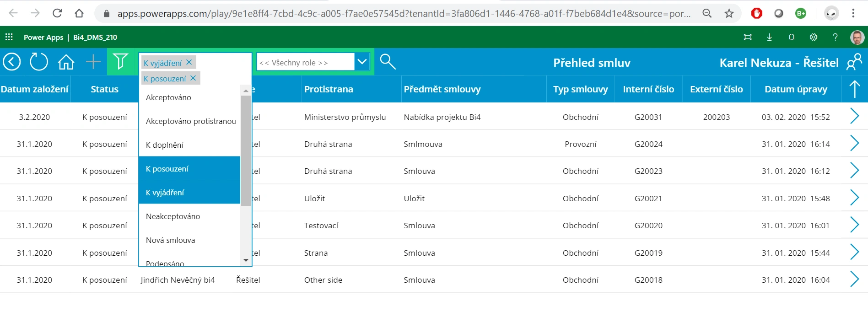Go to home screen via house icon
Screen dimensions: 868x317
pos(66,62)
